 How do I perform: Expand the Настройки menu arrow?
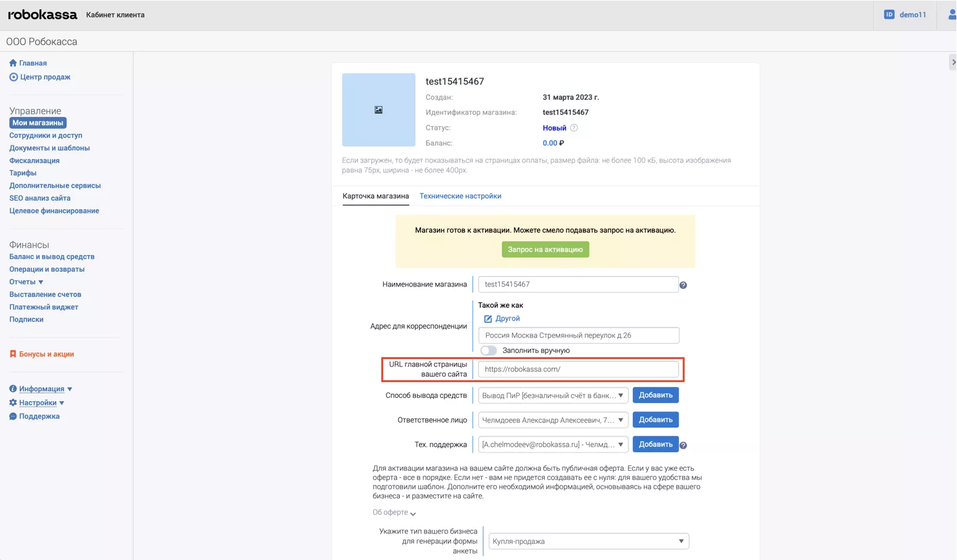(62, 403)
